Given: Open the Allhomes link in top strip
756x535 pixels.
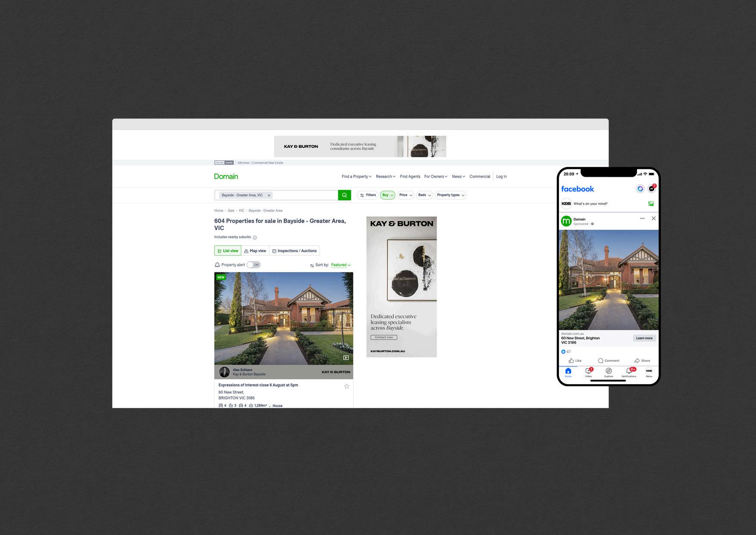Looking at the screenshot, I should (244, 163).
